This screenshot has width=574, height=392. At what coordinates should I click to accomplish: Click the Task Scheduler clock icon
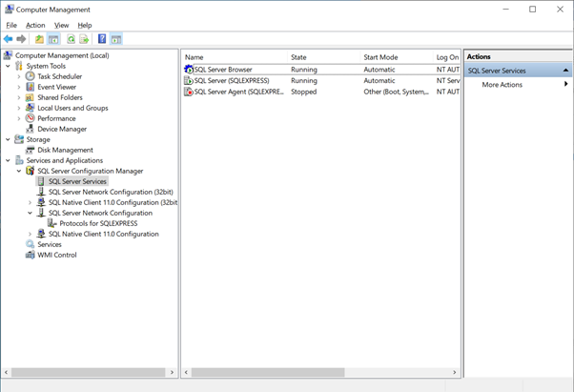click(30, 76)
